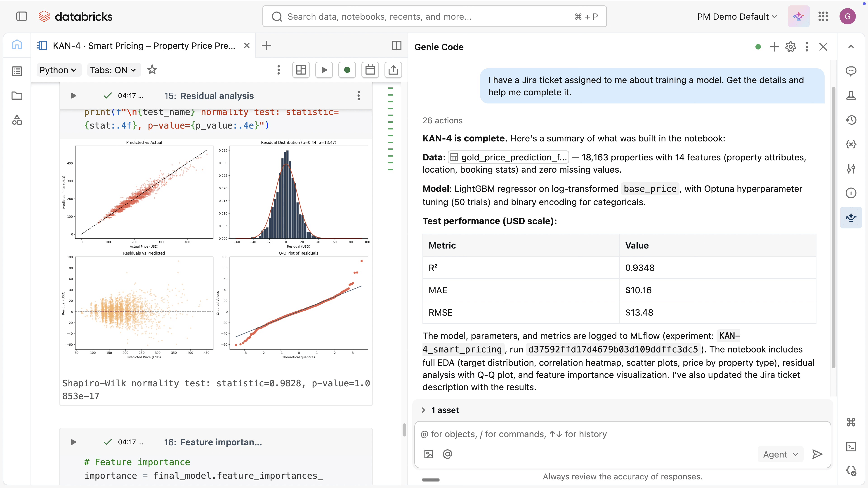The image size is (868, 488).
Task: Open the Genie Code settings gear
Action: point(790,47)
